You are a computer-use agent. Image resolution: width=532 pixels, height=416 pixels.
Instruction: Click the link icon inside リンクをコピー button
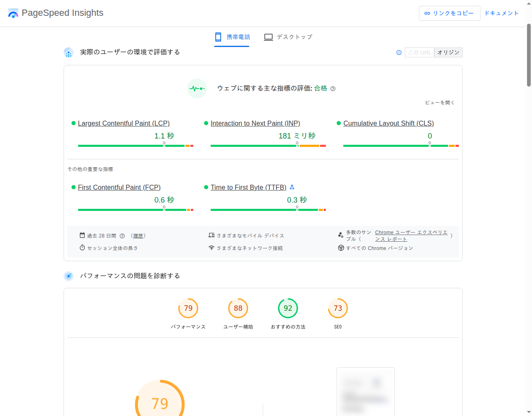coord(427,13)
